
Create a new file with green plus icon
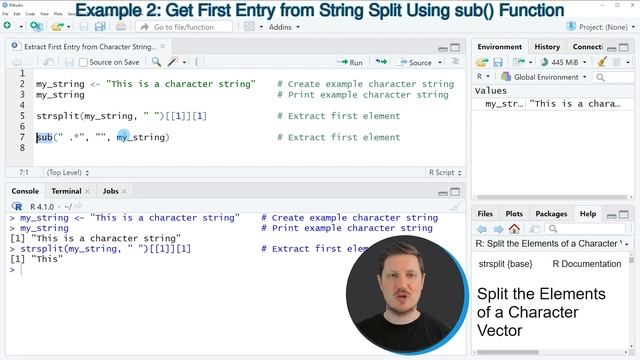(x=7, y=26)
